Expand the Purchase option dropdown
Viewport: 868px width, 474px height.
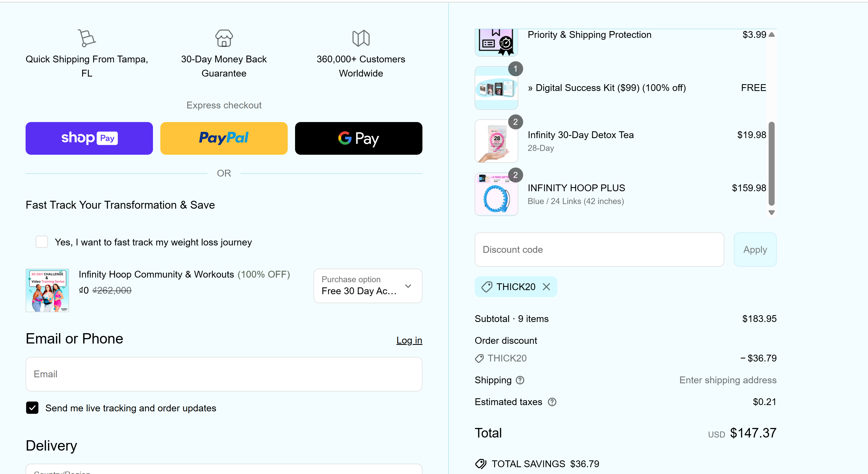click(x=368, y=285)
